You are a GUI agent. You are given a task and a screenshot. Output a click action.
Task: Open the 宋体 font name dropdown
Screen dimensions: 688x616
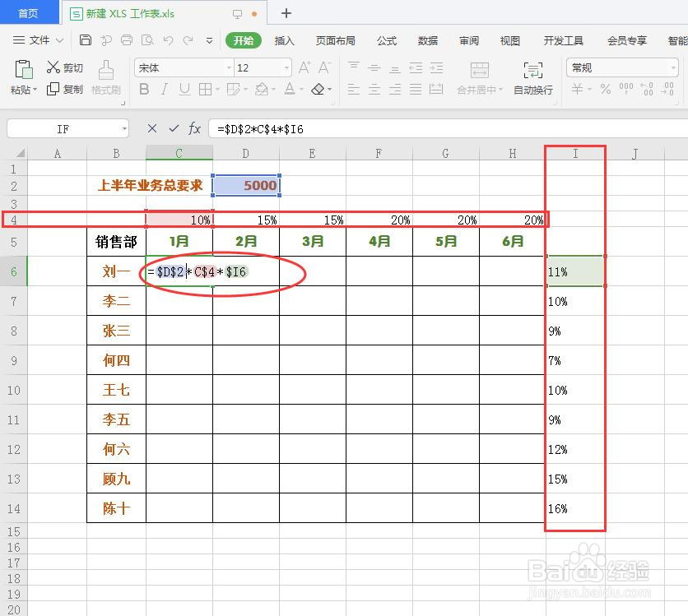point(229,68)
